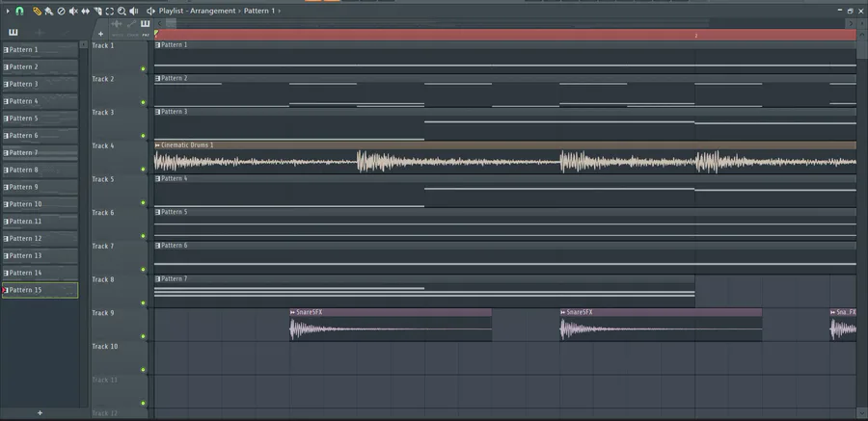Show patterns in picker via piano icon

click(145, 24)
